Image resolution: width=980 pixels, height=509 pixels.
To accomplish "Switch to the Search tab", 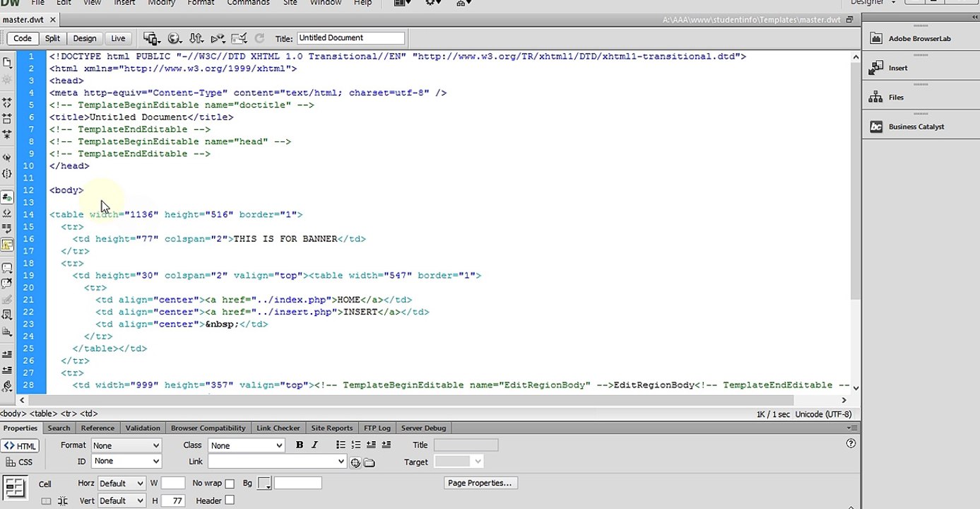I will click(59, 428).
